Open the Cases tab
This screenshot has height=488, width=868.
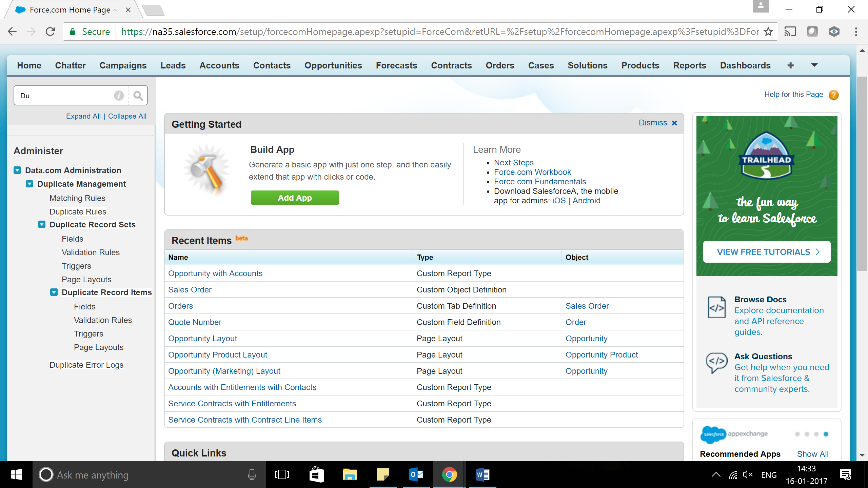pyautogui.click(x=541, y=65)
